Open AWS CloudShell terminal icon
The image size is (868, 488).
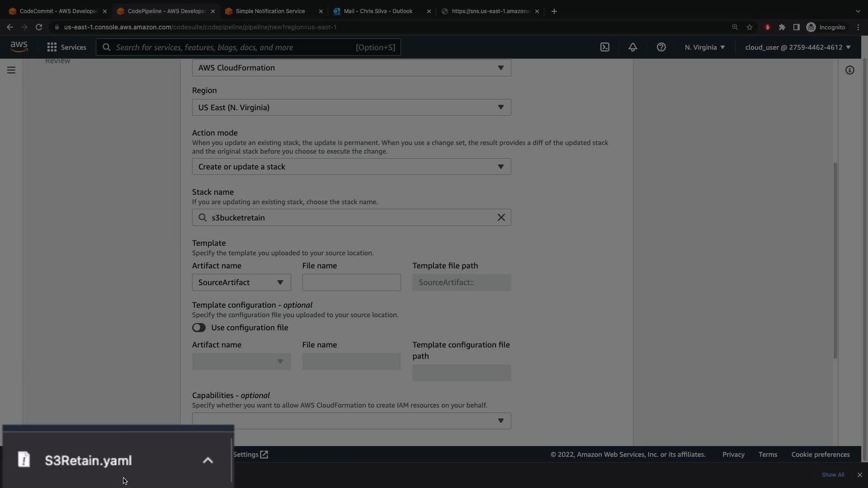point(604,47)
